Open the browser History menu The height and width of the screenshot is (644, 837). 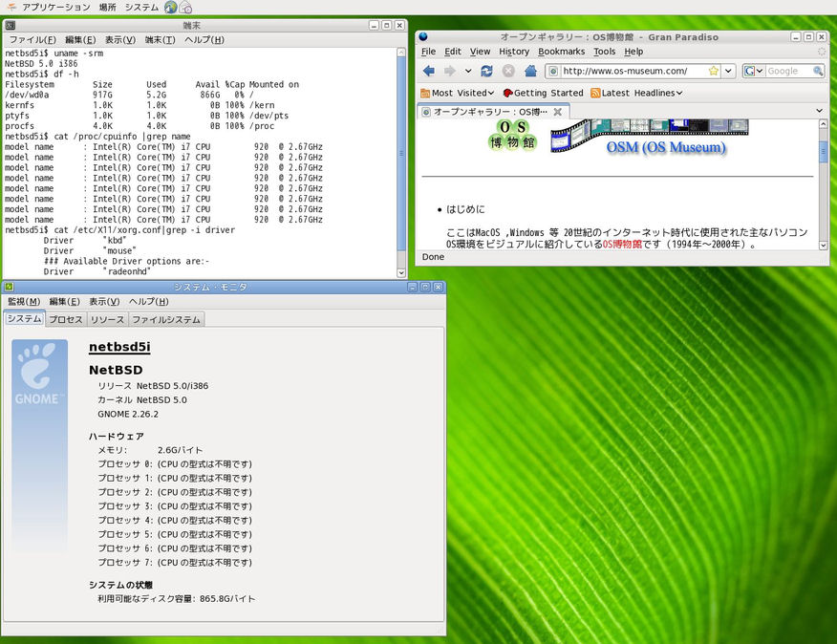(514, 52)
